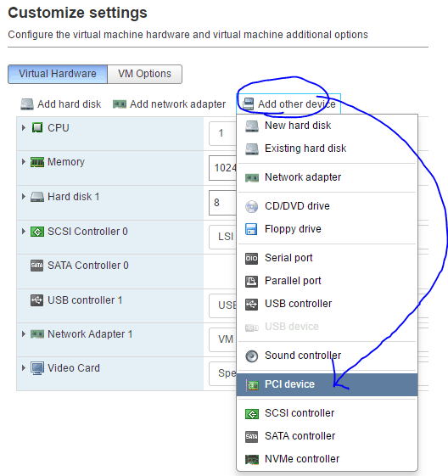Click the Serial port icon

(252, 258)
